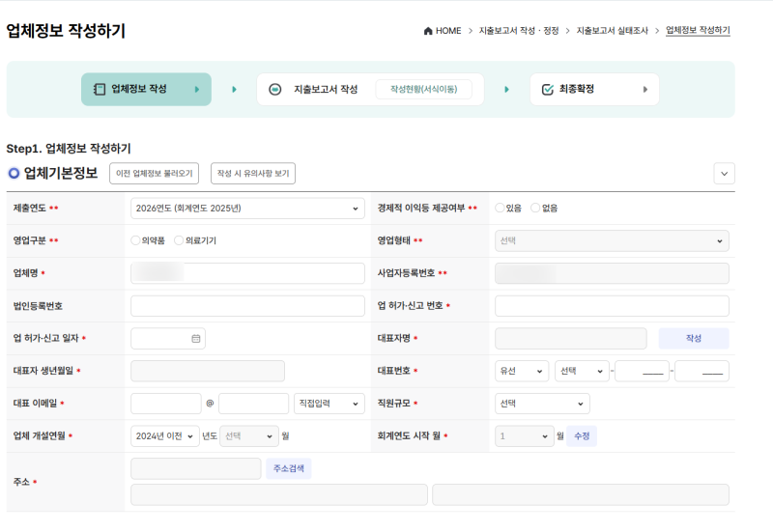The height and width of the screenshot is (532, 773).
Task: Click the email domain field after @
Action: pyautogui.click(x=253, y=404)
